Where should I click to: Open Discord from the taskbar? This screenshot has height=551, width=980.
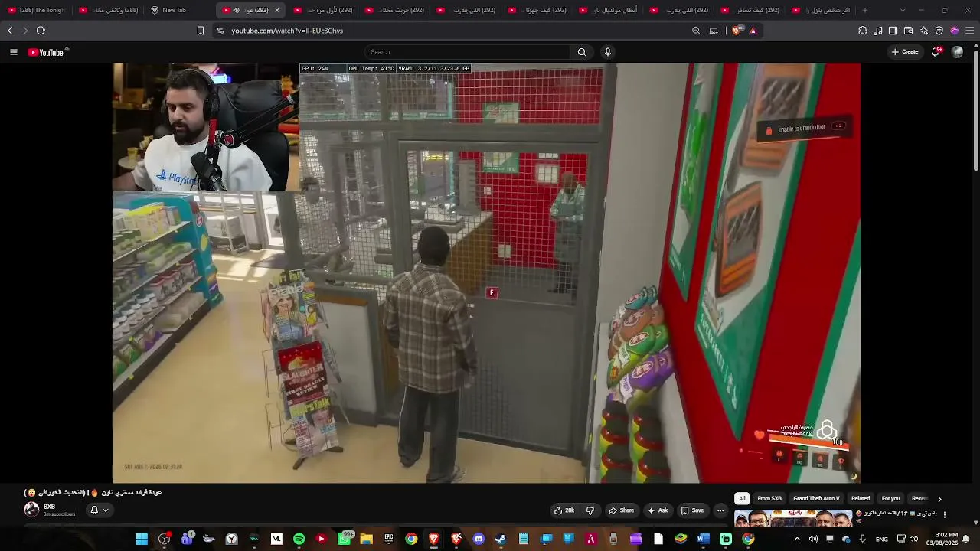479,540
